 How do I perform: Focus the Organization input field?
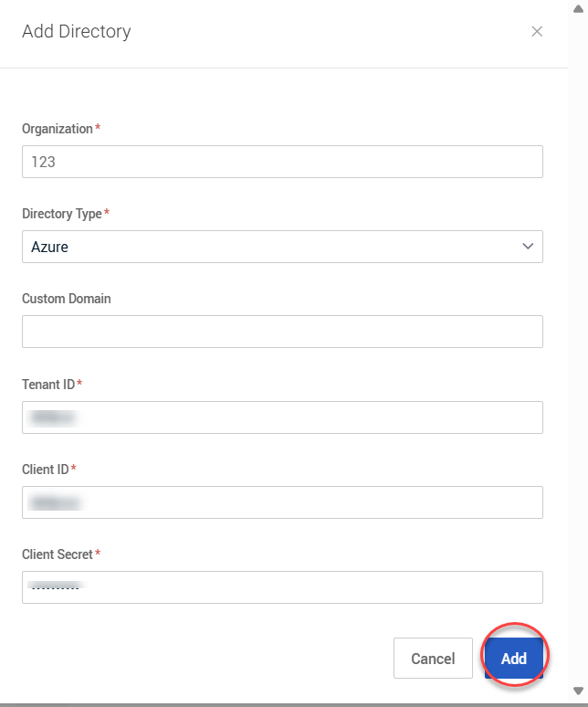click(x=282, y=162)
